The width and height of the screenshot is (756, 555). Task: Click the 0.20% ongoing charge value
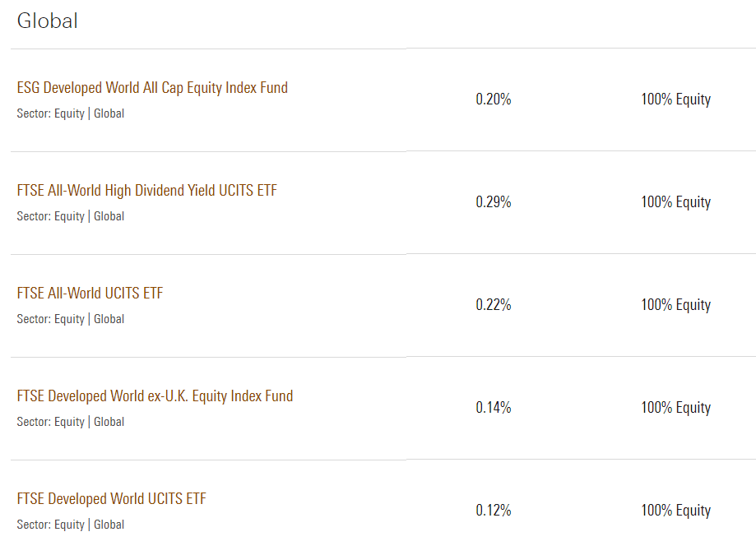[x=494, y=99]
